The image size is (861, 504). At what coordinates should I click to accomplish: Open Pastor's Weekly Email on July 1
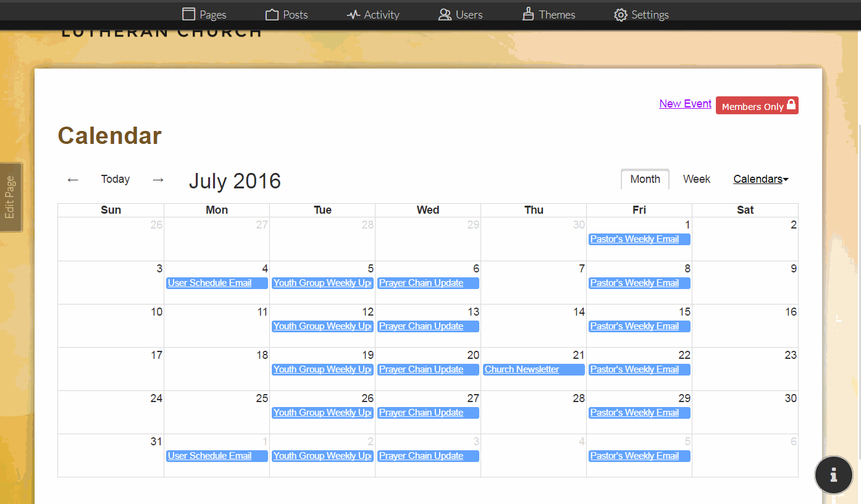point(634,239)
